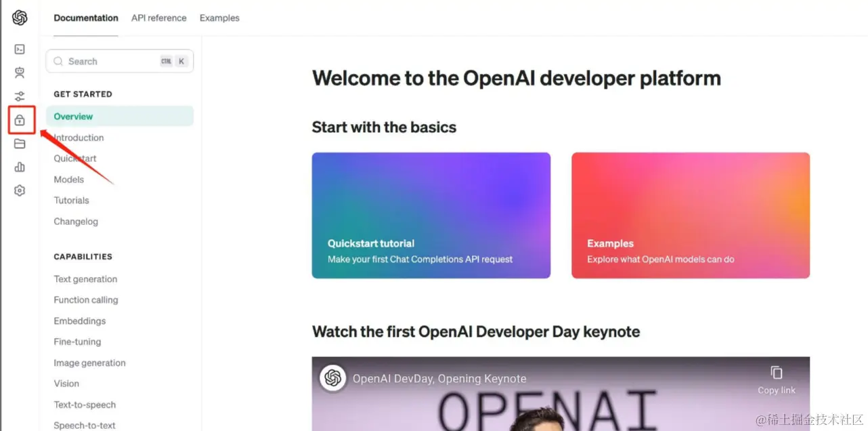
Task: Open the Tutorials sidebar link
Action: [72, 201]
